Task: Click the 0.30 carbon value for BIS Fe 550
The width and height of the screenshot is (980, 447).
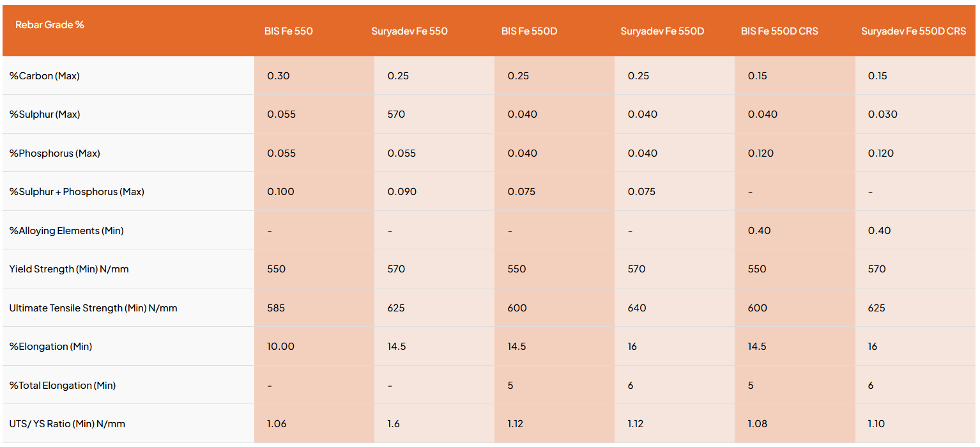Action: (279, 76)
